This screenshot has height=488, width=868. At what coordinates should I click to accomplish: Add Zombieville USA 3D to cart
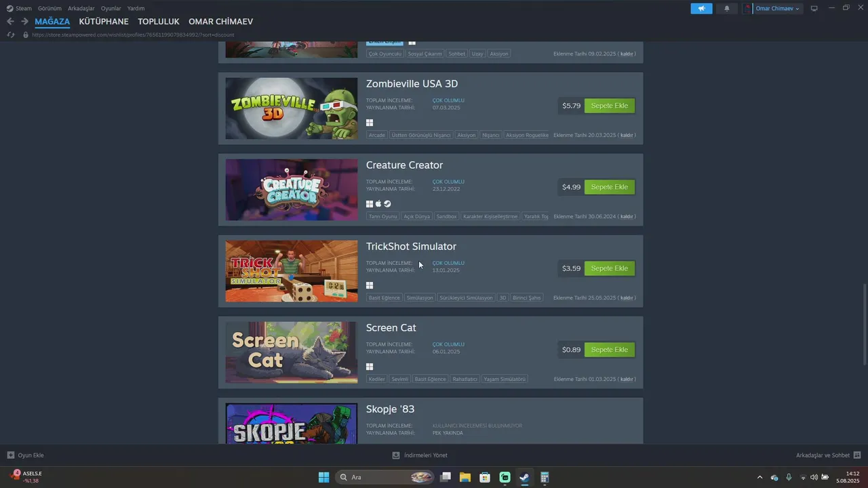point(610,106)
